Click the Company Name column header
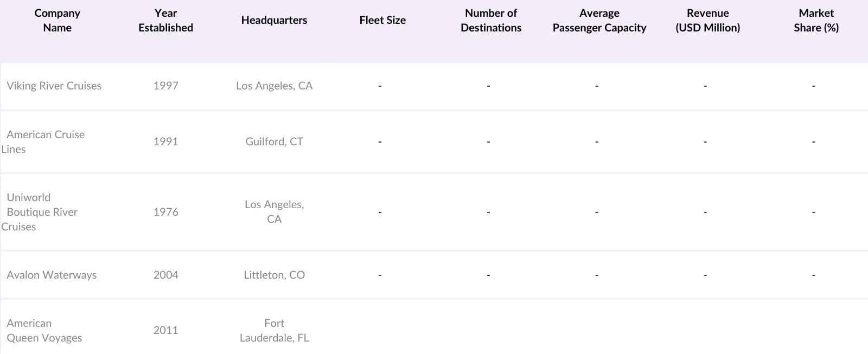This screenshot has height=354, width=868. (x=57, y=21)
